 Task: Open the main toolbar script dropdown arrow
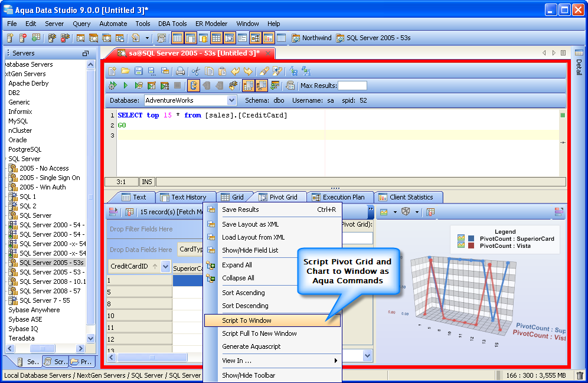point(147,38)
